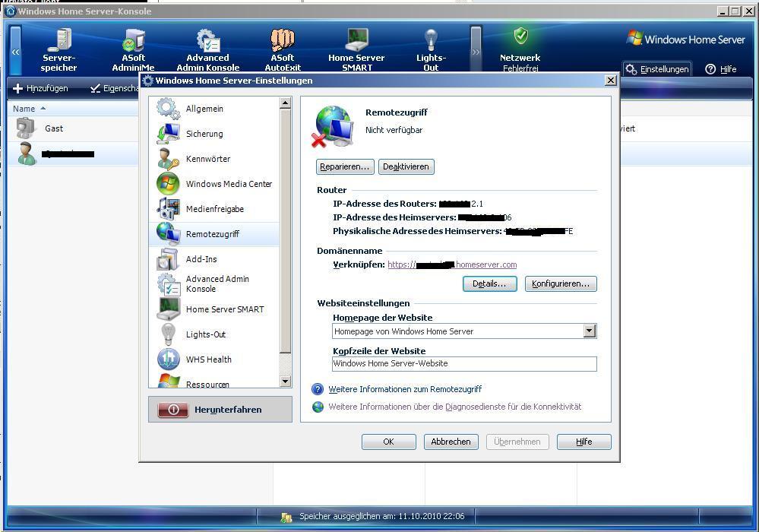Select Lights-Out in the settings list
Image resolution: width=759 pixels, height=532 pixels.
214,334
